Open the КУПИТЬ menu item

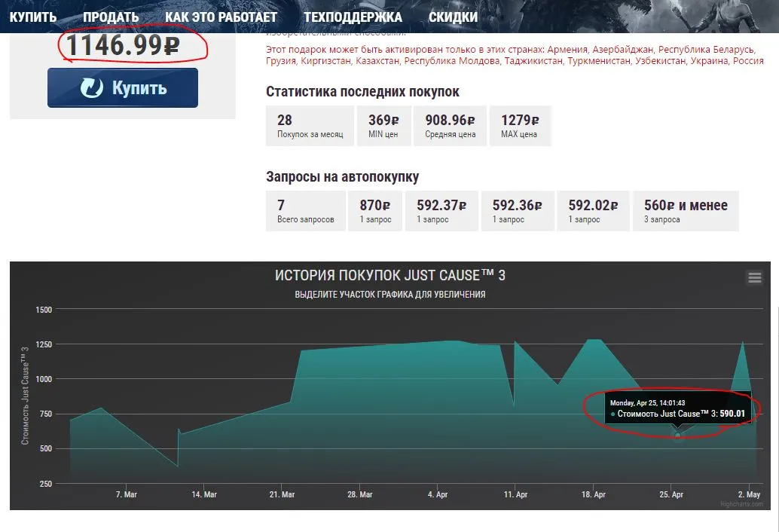click(33, 17)
